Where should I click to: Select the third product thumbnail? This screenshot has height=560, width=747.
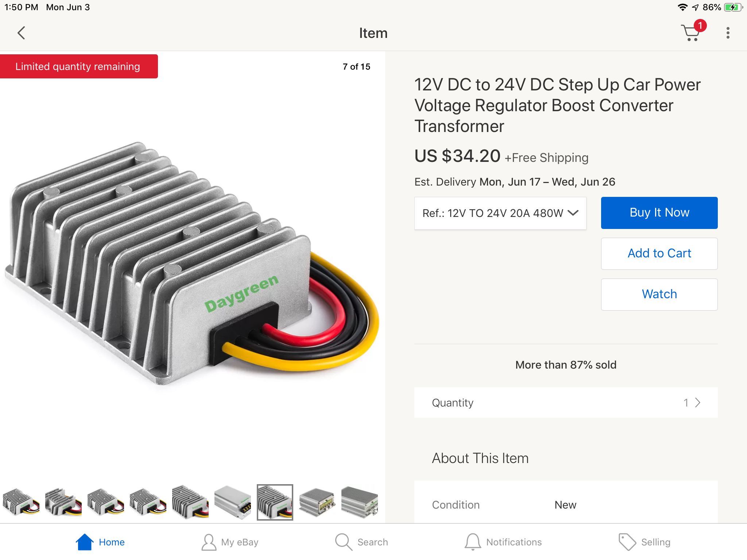[x=106, y=502]
